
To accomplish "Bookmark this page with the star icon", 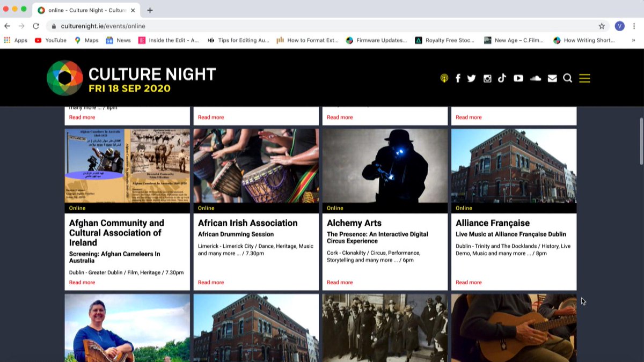I will tap(602, 26).
